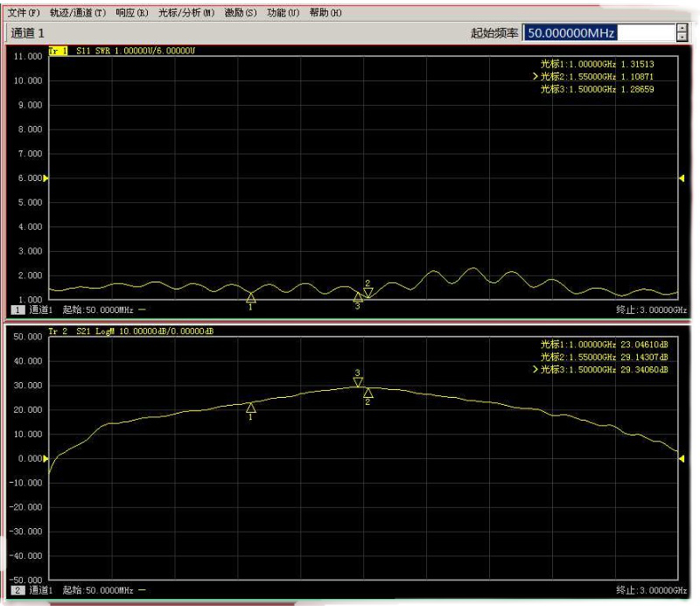The image size is (700, 606).
Task: Click left reference level arrow at 6.000
Action: click(x=46, y=178)
